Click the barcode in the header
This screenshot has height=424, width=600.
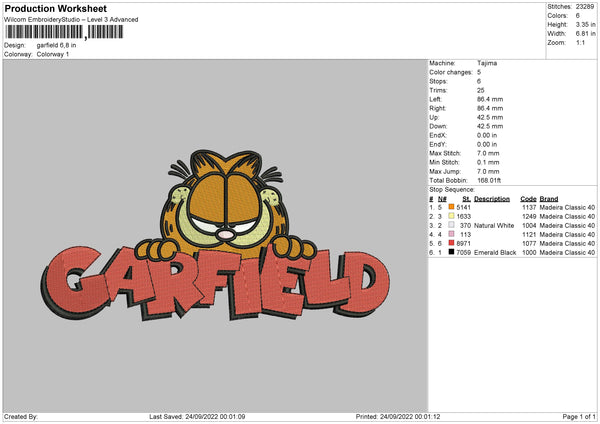tap(64, 32)
